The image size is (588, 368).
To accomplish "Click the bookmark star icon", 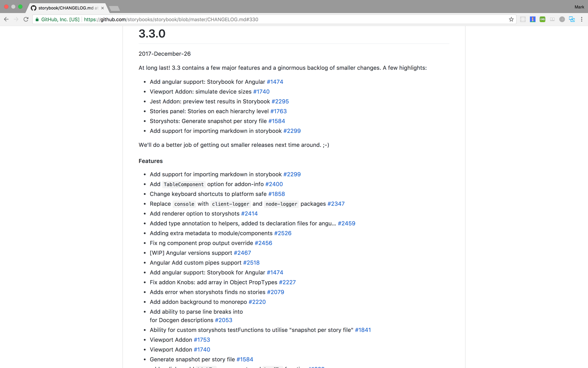I will [x=511, y=19].
